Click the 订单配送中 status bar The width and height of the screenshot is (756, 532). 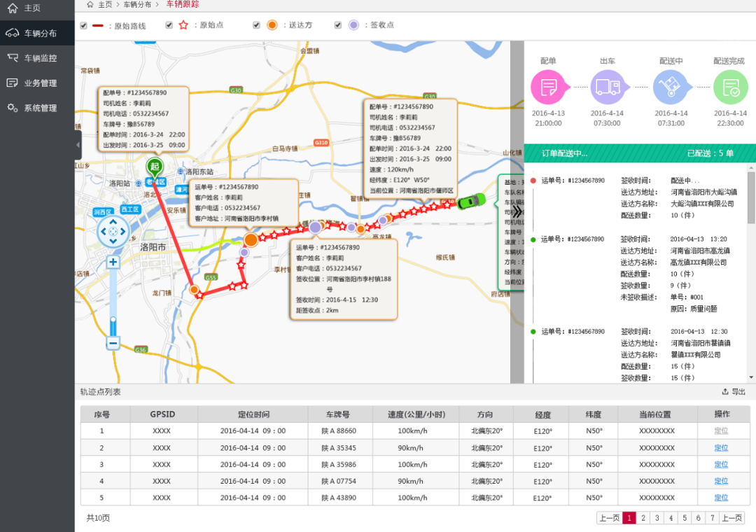640,153
